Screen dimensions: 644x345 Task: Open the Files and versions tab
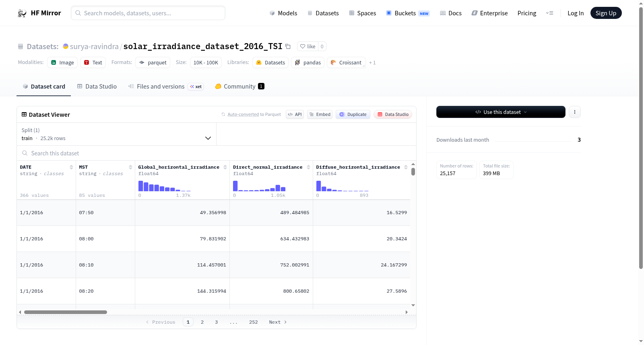pyautogui.click(x=166, y=87)
